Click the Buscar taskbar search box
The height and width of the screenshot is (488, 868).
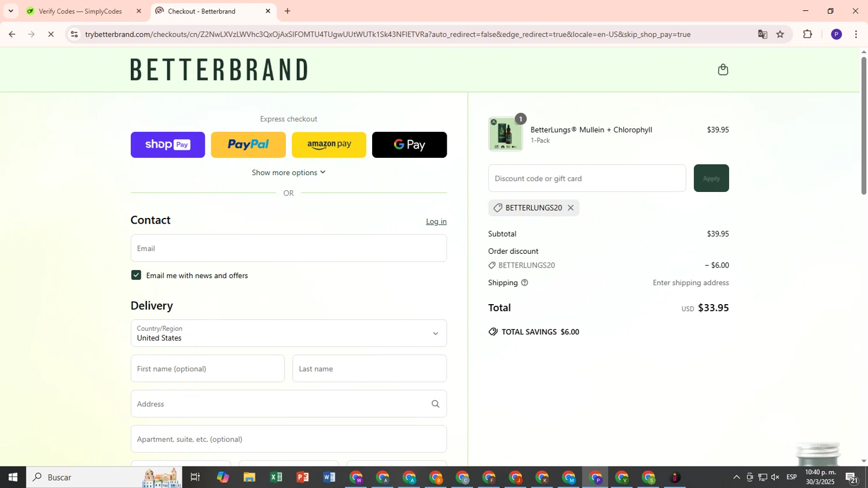tap(104, 477)
